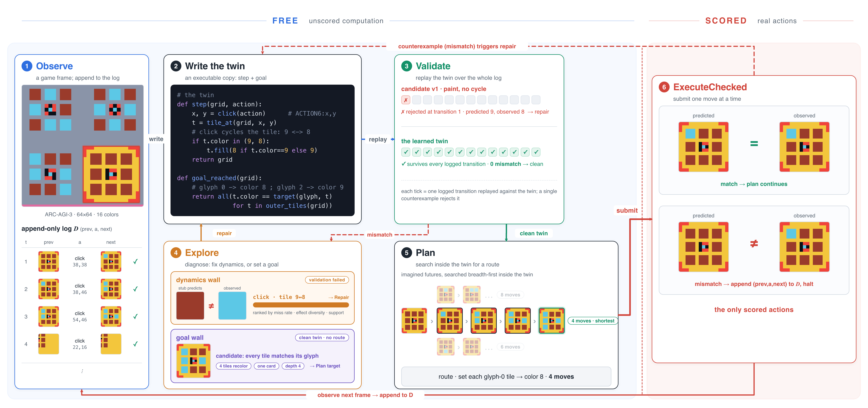Viewport: 868px width, 408px height.
Task: Click the '4 moves · shortest' pill
Action: click(x=593, y=321)
